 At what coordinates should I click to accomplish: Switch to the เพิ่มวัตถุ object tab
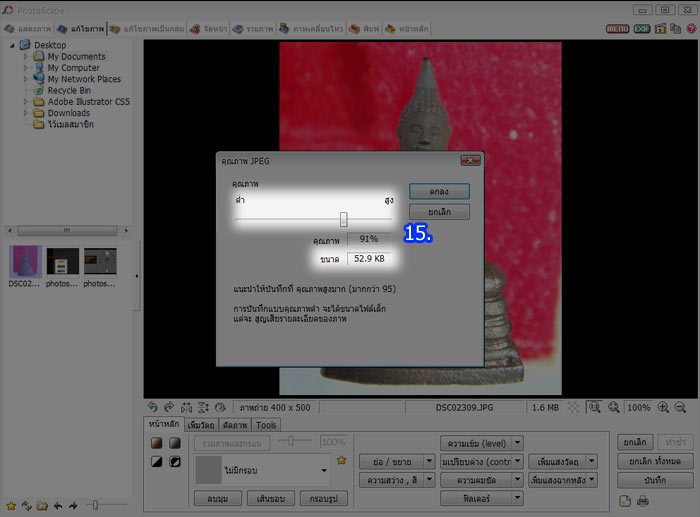tap(201, 425)
